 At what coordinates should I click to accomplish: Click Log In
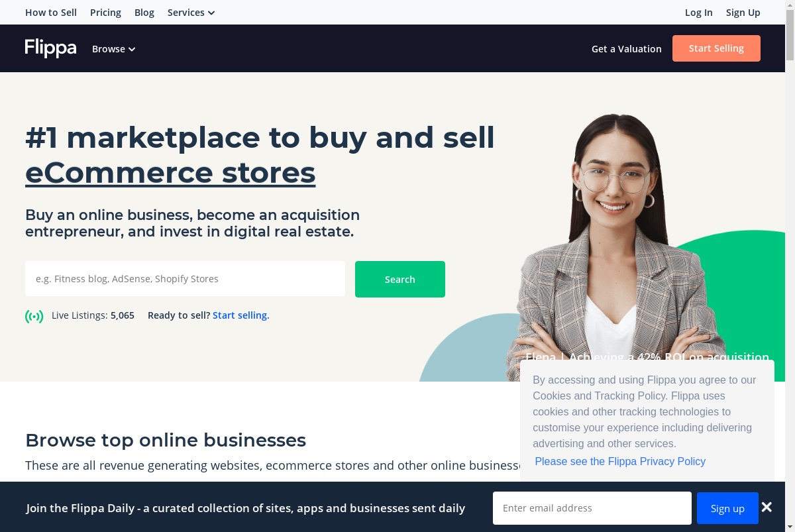pyautogui.click(x=699, y=13)
